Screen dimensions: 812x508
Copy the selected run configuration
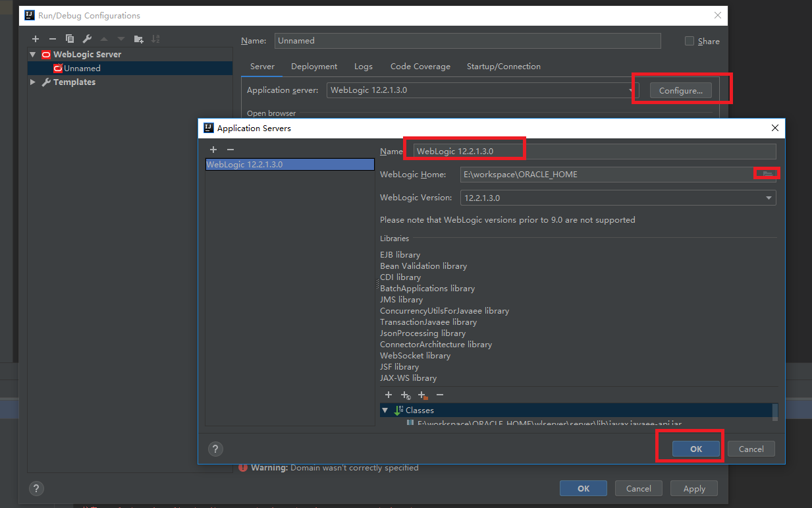[x=70, y=40]
